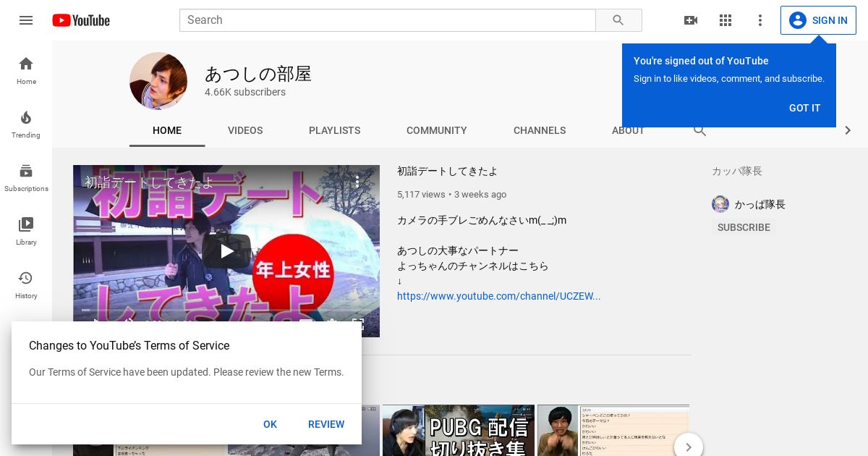Switch to the COMMUNITY tab
This screenshot has width=868, height=456.
pos(437,130)
